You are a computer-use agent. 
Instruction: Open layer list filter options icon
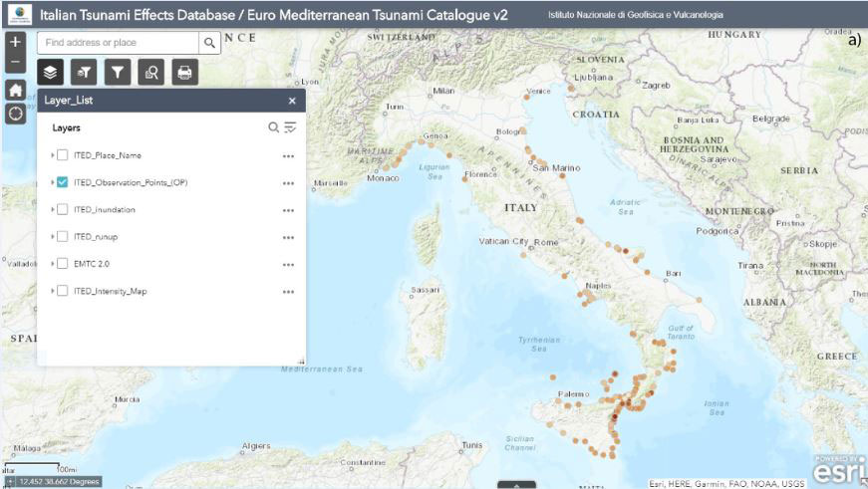(290, 127)
